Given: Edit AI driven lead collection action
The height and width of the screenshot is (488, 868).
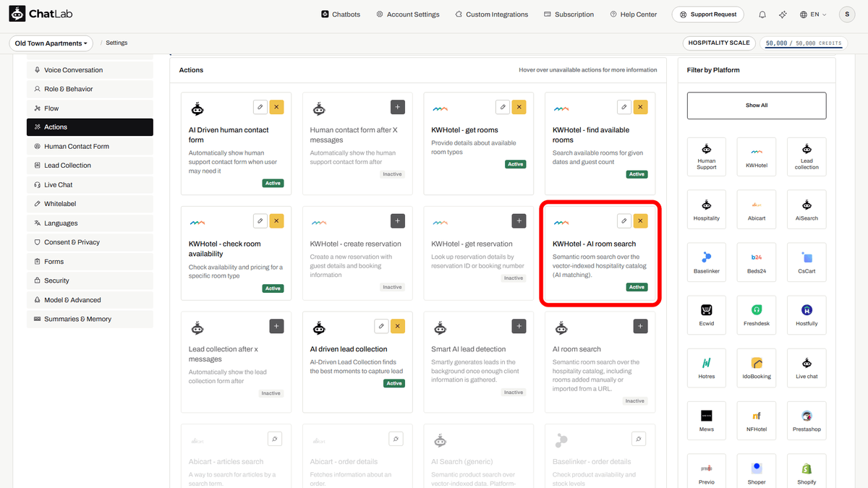Looking at the screenshot, I should 382,326.
